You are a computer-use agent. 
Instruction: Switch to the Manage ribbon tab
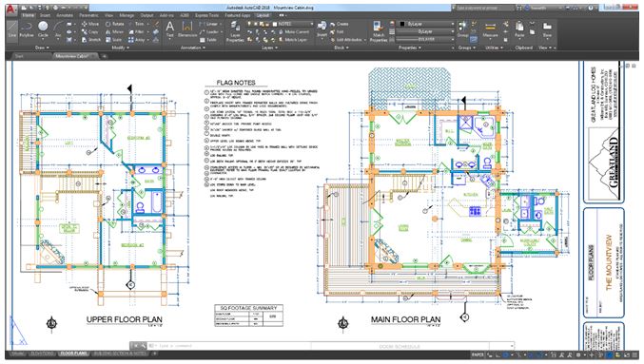127,15
